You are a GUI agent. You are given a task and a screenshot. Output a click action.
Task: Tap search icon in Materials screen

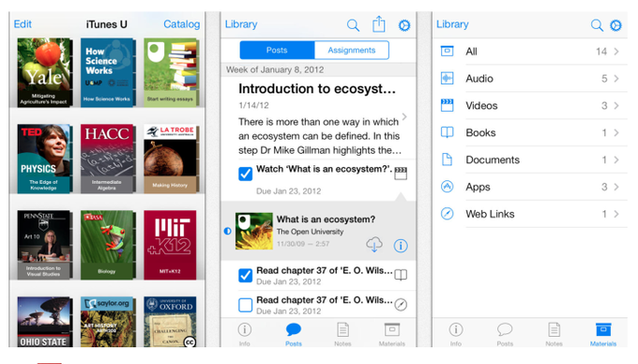pos(597,25)
